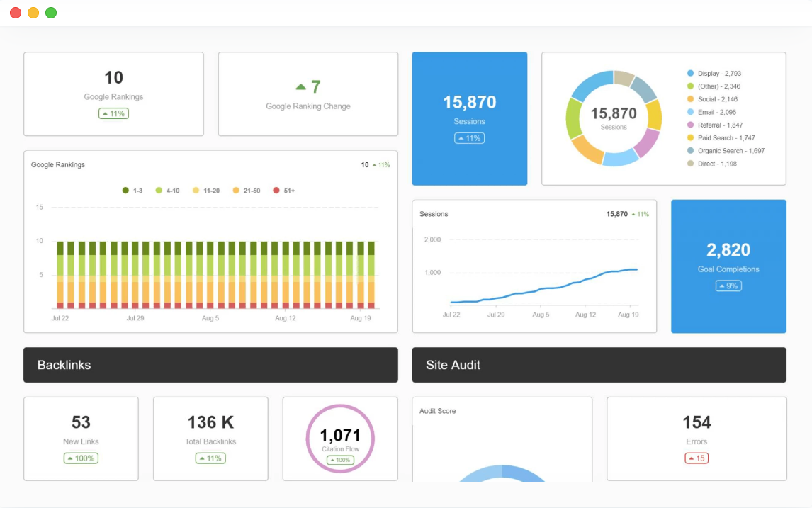812x508 pixels.
Task: Click the Referral purple legend dot
Action: (690, 125)
